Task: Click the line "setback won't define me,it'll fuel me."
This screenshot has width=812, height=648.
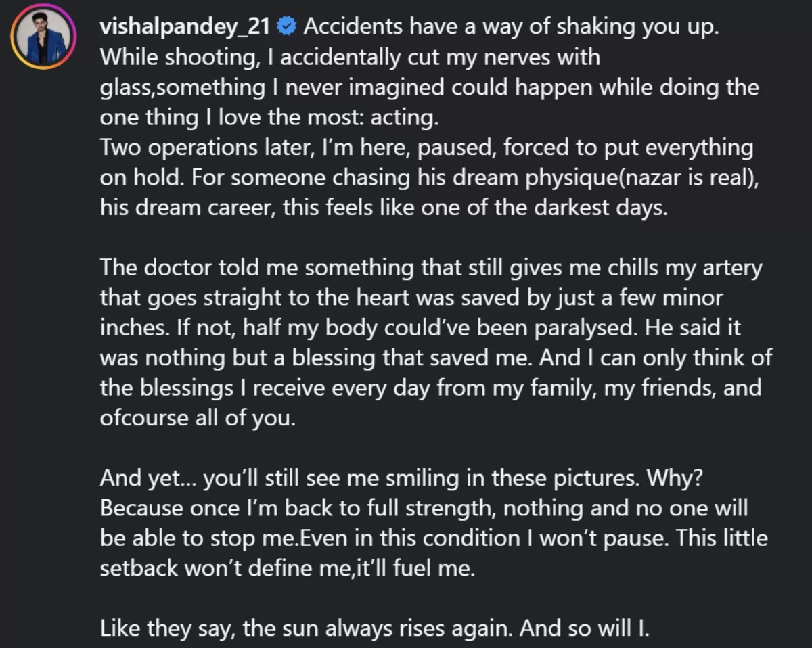Action: [x=288, y=569]
